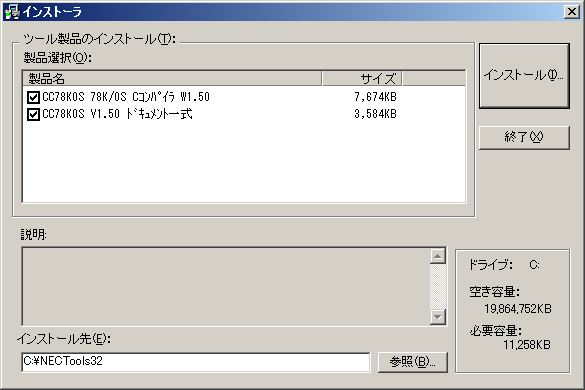The image size is (585, 390).
Task: Click the 終了(X) exit button
Action: [524, 138]
